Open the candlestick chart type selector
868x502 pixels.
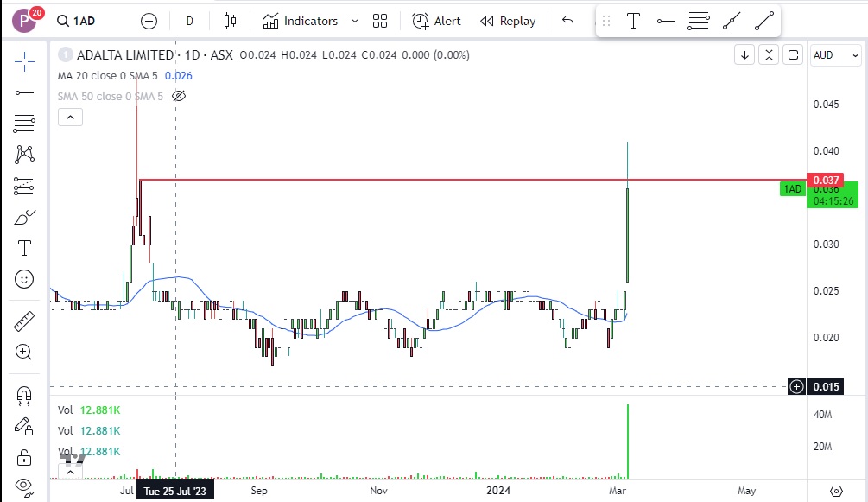point(230,21)
